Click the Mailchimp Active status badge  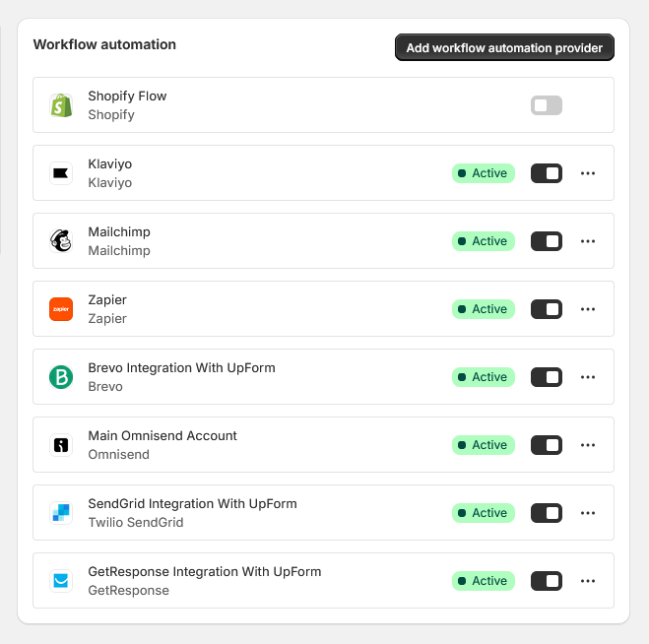(483, 241)
